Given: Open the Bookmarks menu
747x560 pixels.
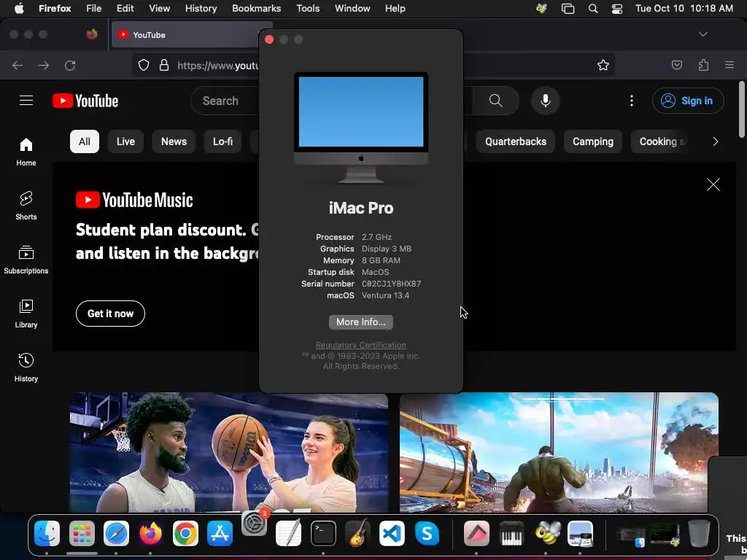Looking at the screenshot, I should [x=256, y=8].
